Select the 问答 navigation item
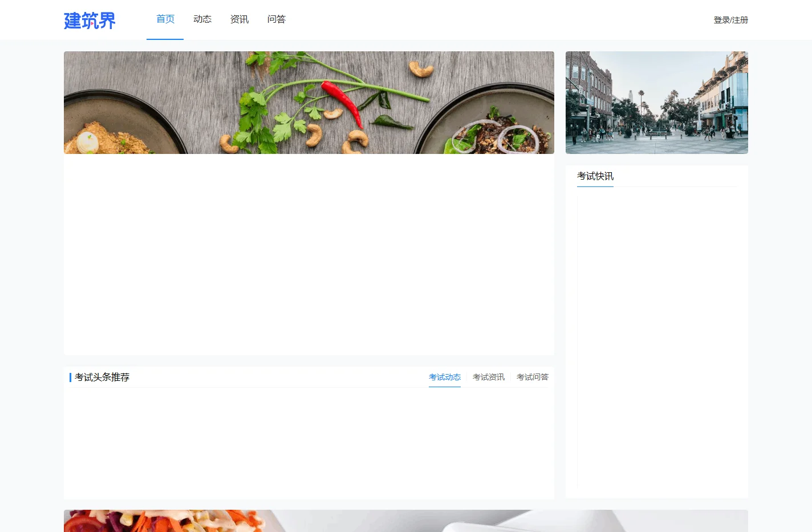The height and width of the screenshot is (532, 812). [x=277, y=19]
